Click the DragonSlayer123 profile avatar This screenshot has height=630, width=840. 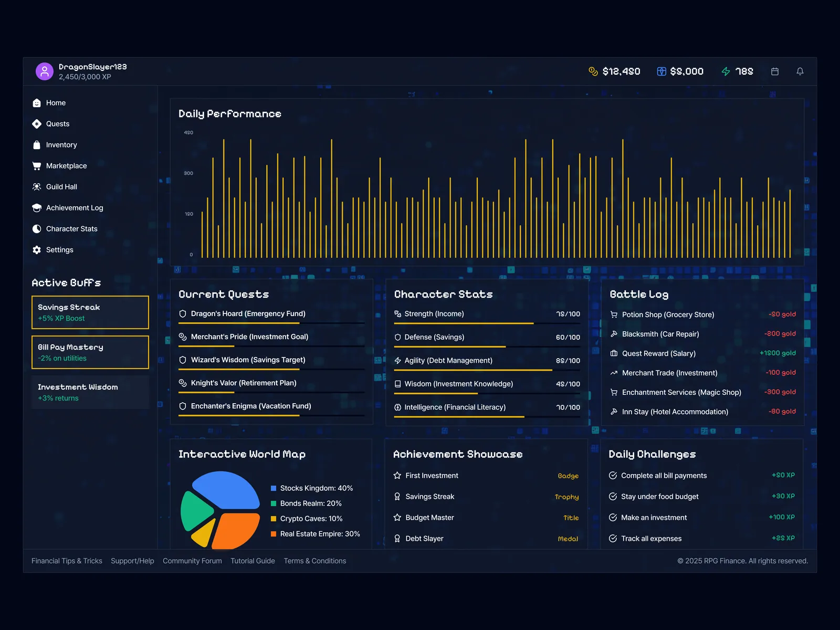click(45, 71)
